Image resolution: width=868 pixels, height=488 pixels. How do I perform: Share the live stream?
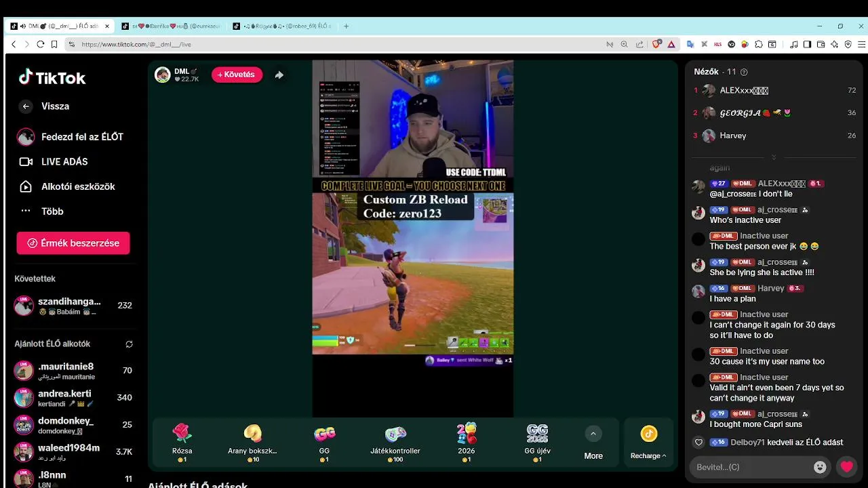click(x=279, y=75)
